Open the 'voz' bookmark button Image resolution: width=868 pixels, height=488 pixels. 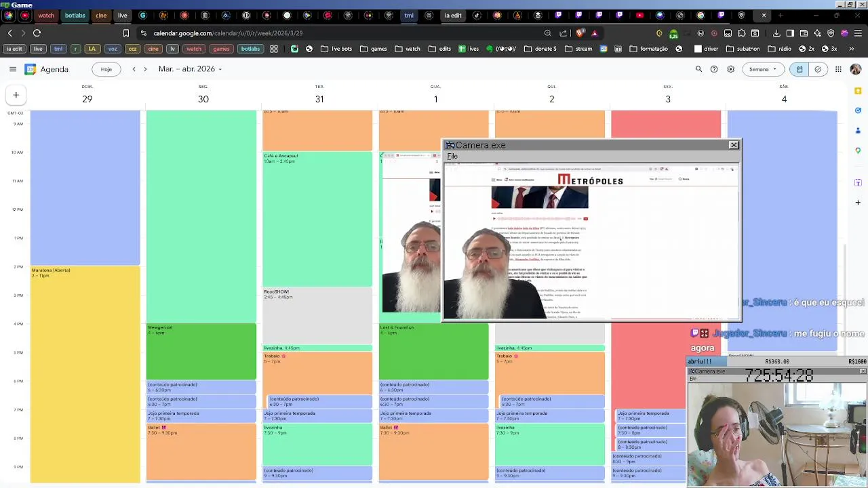coord(113,49)
